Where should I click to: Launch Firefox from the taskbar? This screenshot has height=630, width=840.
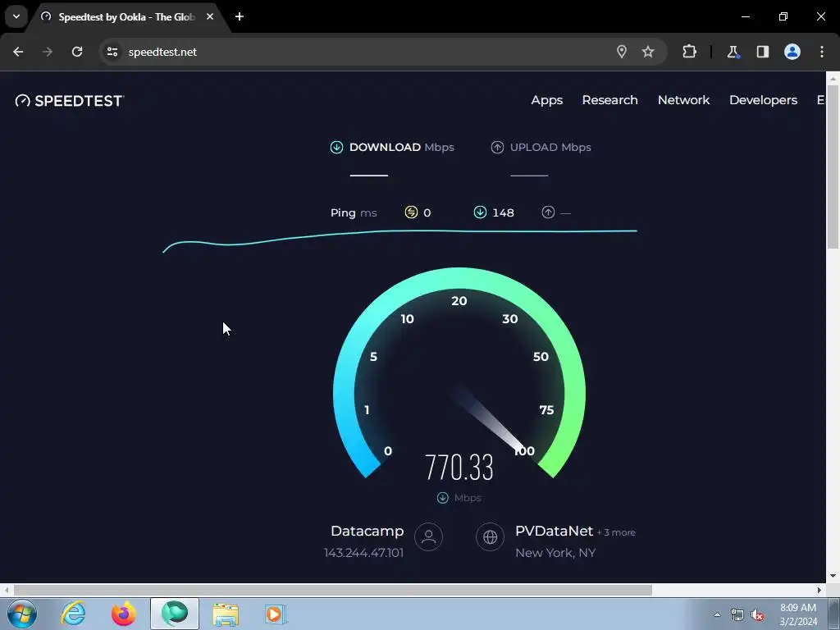click(124, 614)
